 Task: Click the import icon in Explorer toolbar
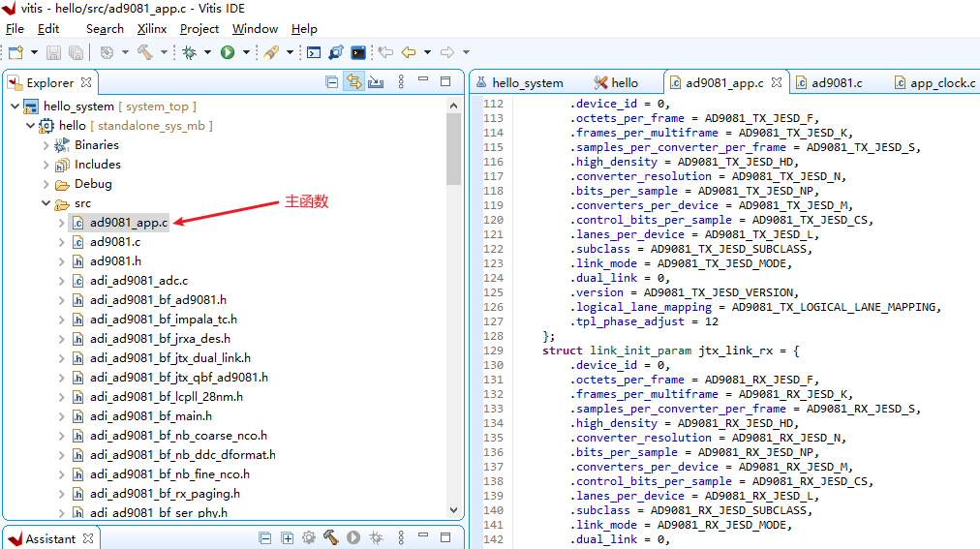(x=376, y=82)
